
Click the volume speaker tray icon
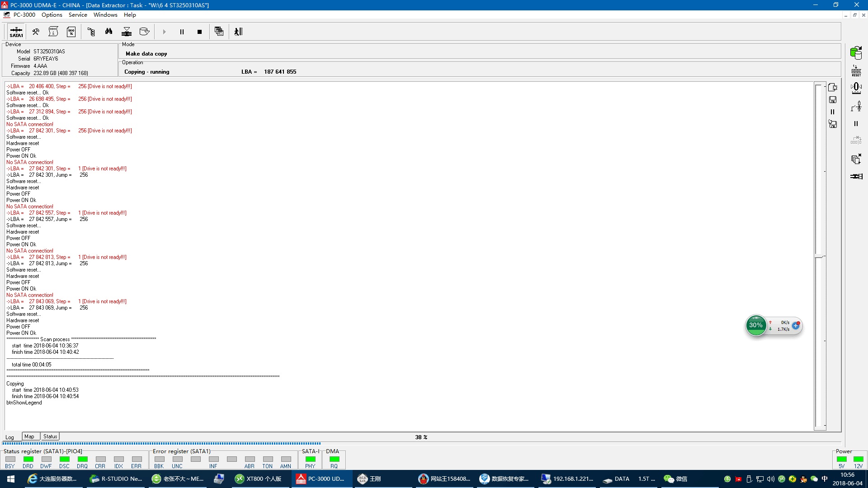click(770, 479)
